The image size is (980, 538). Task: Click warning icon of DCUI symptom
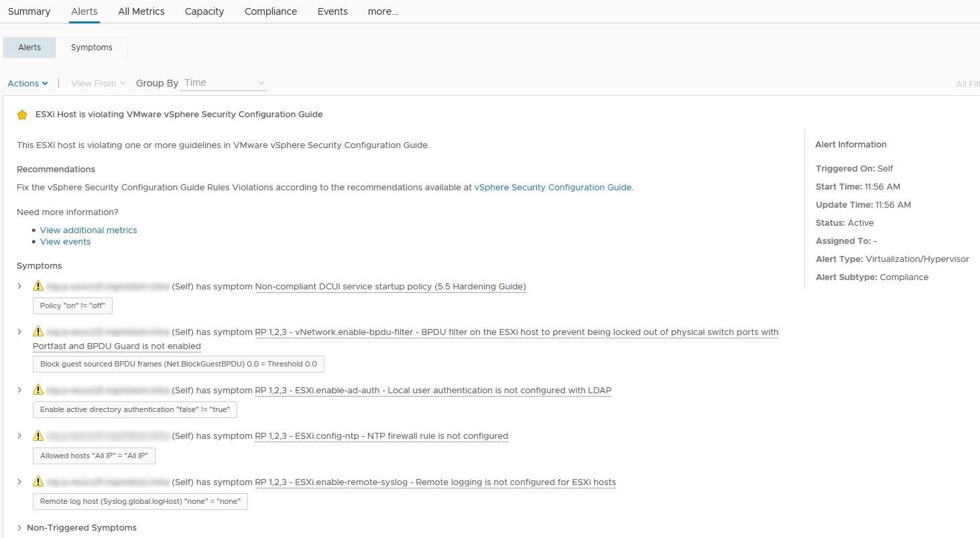[38, 286]
